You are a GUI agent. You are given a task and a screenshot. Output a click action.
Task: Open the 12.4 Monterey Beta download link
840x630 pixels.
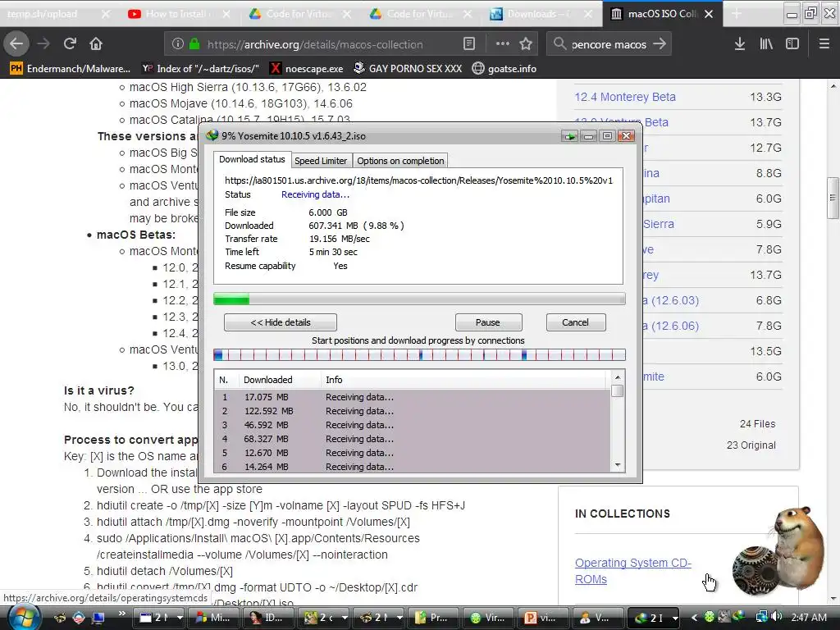pyautogui.click(x=624, y=97)
